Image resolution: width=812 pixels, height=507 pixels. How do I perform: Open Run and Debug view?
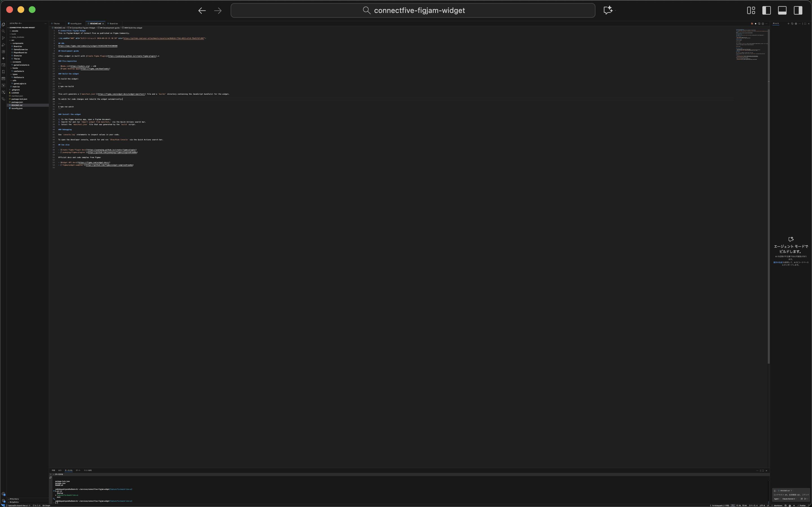pos(3,45)
